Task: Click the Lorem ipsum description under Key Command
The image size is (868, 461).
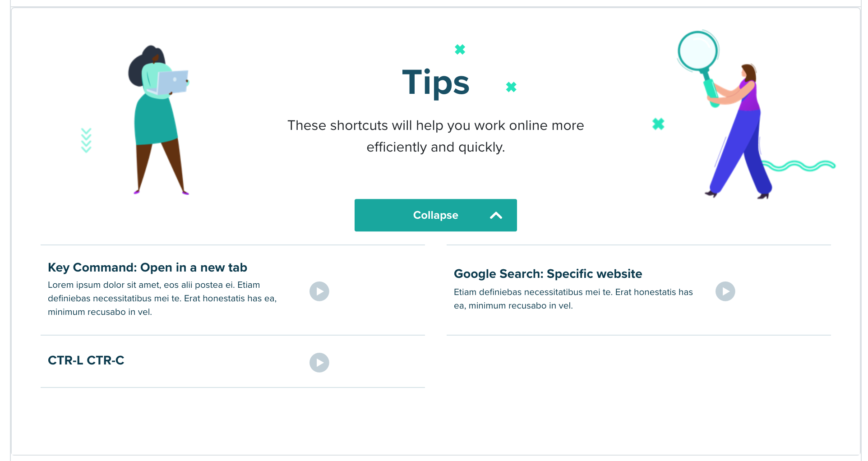Action: (162, 299)
